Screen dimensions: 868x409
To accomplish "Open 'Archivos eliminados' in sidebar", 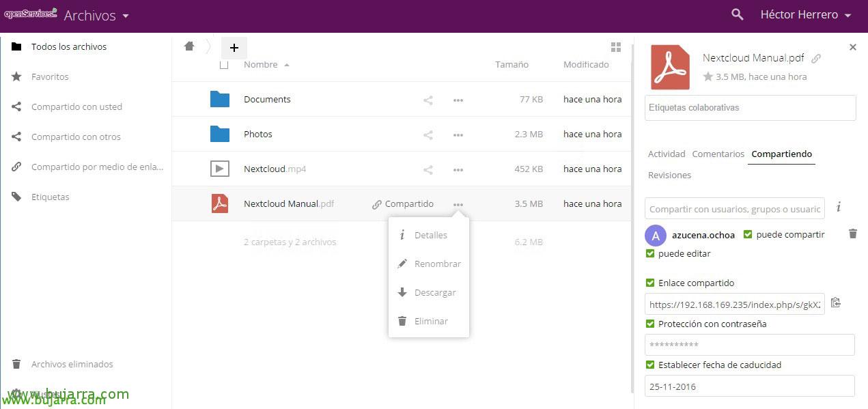I will pyautogui.click(x=72, y=365).
